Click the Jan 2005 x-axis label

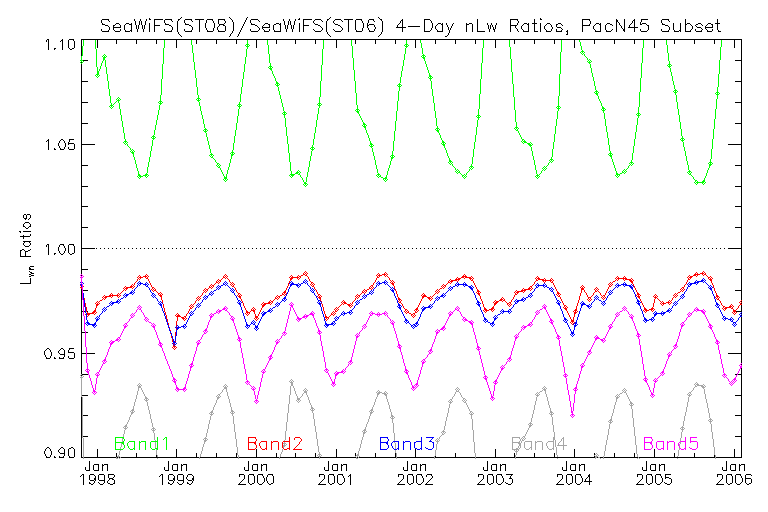654,473
